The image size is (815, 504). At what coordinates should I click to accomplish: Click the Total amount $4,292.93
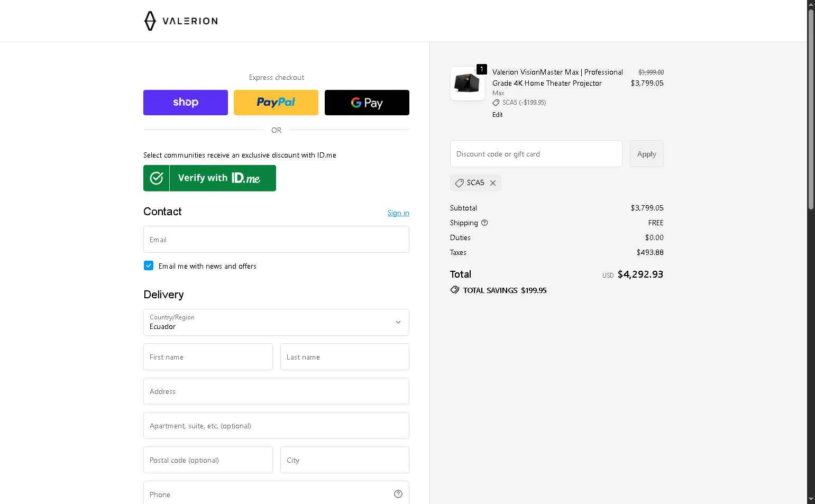tap(640, 274)
